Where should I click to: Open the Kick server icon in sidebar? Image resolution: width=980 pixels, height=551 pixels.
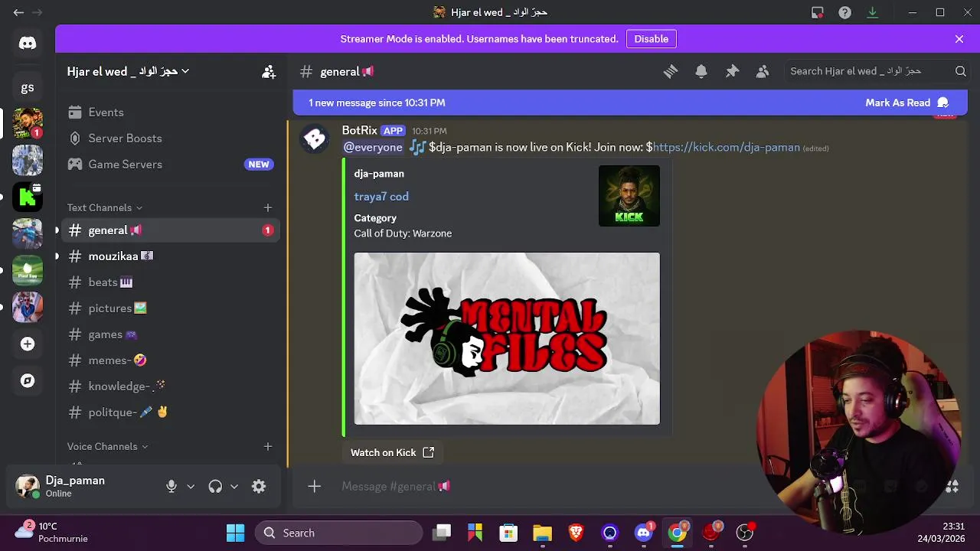pos(28,197)
